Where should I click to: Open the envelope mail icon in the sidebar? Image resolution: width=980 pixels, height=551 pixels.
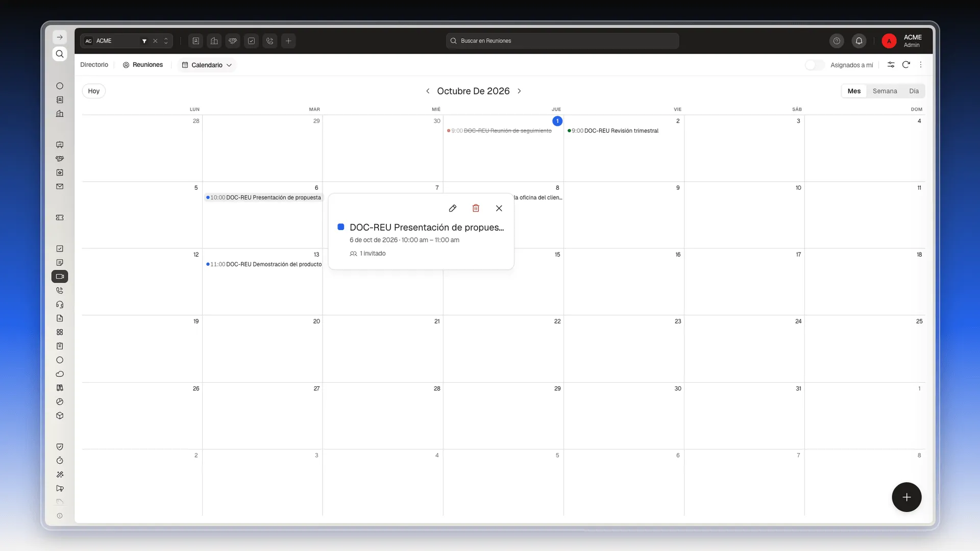(x=60, y=187)
